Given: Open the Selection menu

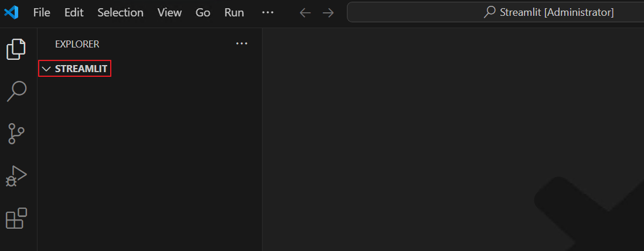Looking at the screenshot, I should click(120, 13).
